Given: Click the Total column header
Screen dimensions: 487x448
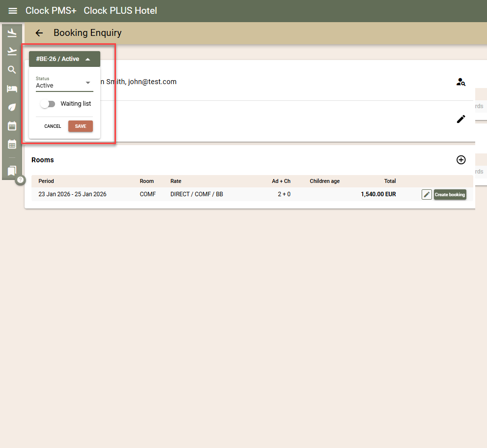Looking at the screenshot, I should click(x=390, y=181).
